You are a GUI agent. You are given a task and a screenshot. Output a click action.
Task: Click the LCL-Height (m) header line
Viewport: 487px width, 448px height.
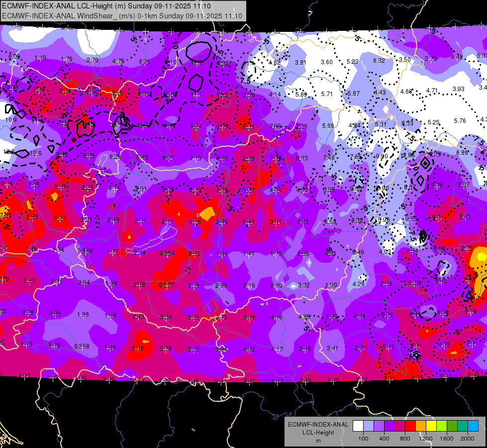[106, 6]
